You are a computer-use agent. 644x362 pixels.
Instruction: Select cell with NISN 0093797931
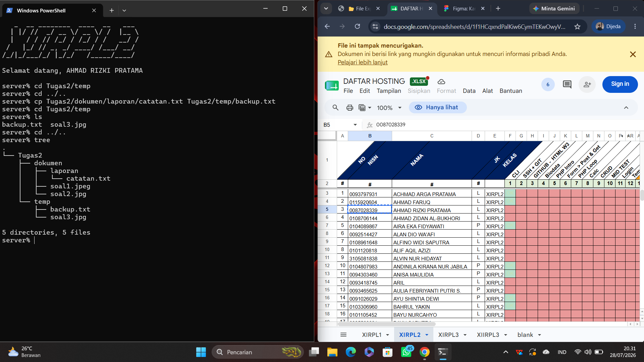370,194
